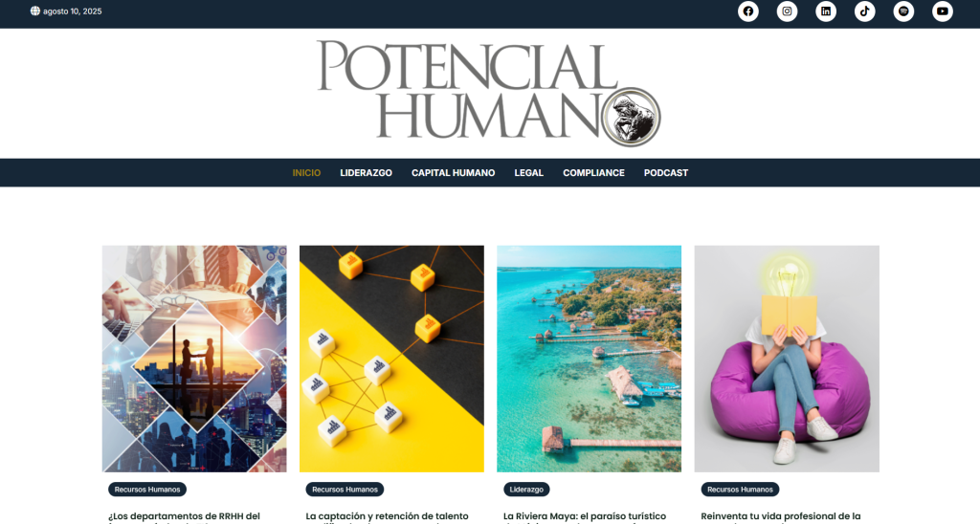Open the YouTube social icon
Image resolution: width=980 pixels, height=524 pixels.
[943, 11]
